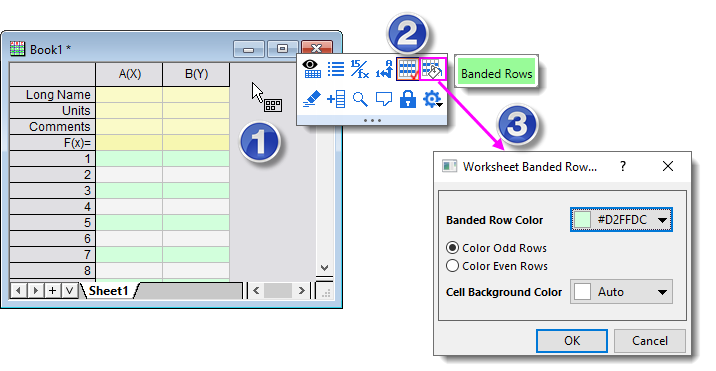Select row header 4
The image size is (716, 371).
coord(53,207)
